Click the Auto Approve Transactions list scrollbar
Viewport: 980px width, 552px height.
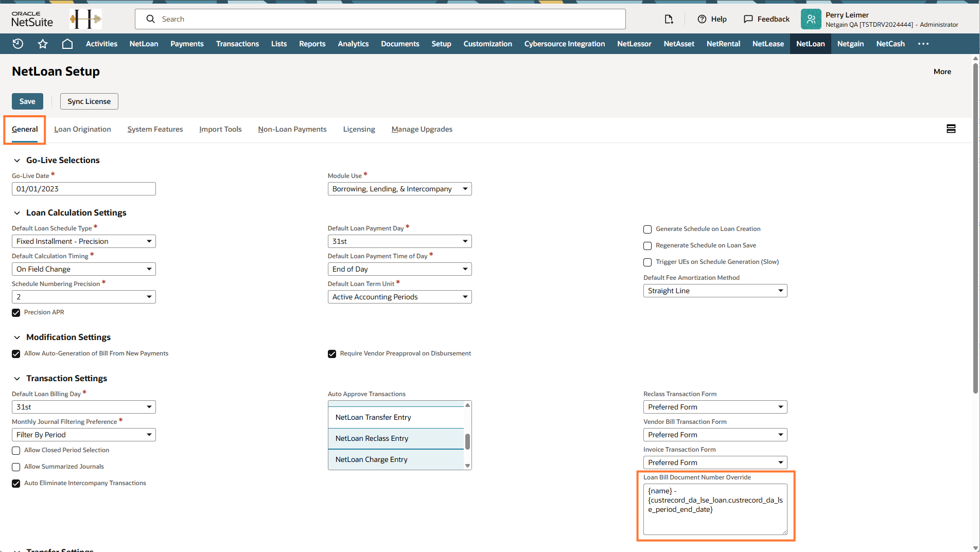tap(467, 441)
